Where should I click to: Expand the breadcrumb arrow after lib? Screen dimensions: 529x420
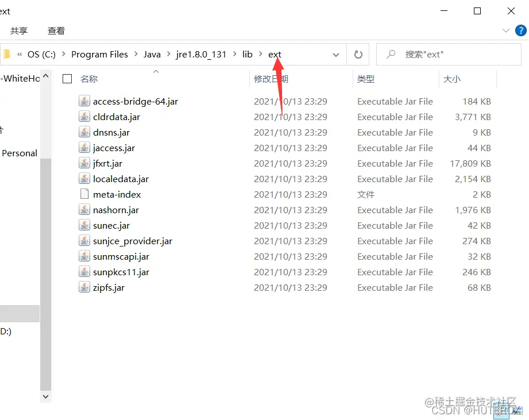260,54
